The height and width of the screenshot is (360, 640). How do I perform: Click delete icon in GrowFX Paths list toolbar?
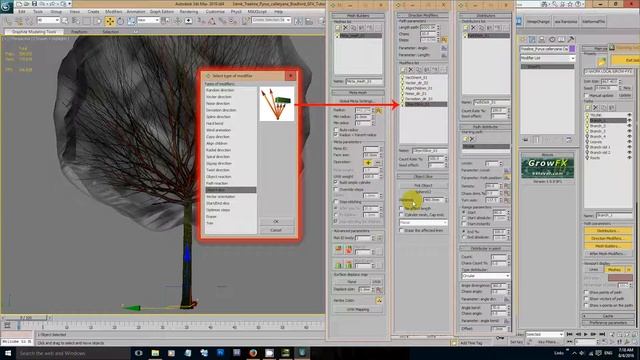pyautogui.click(x=595, y=107)
